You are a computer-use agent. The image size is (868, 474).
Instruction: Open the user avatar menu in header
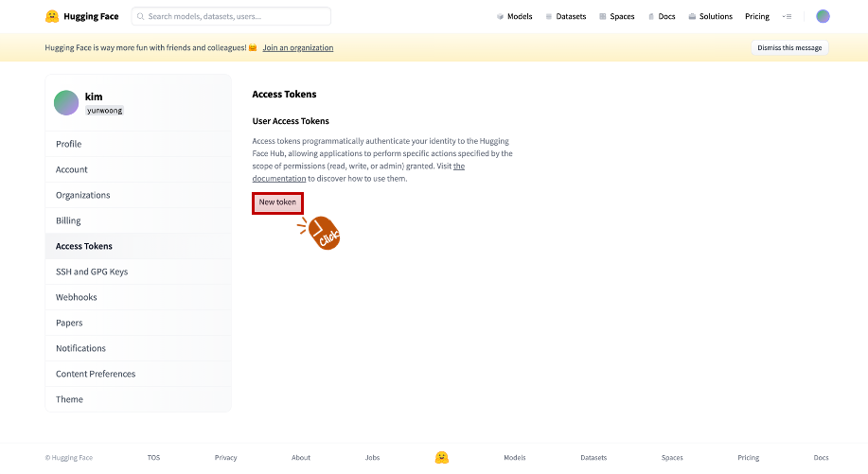(x=823, y=17)
